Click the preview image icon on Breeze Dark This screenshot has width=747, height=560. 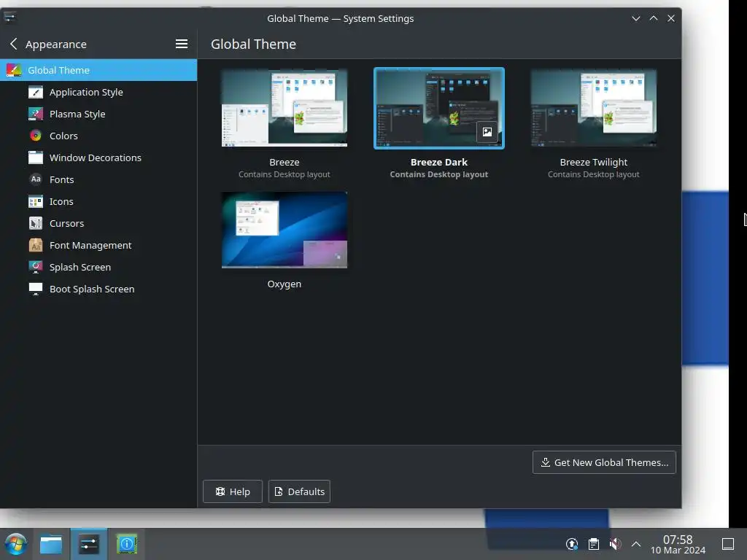(487, 132)
